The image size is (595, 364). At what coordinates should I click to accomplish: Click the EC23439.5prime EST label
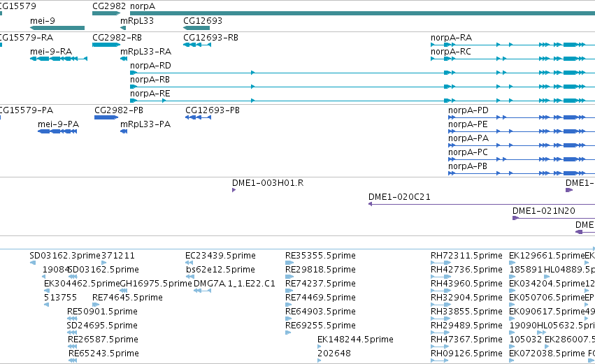pos(220,256)
